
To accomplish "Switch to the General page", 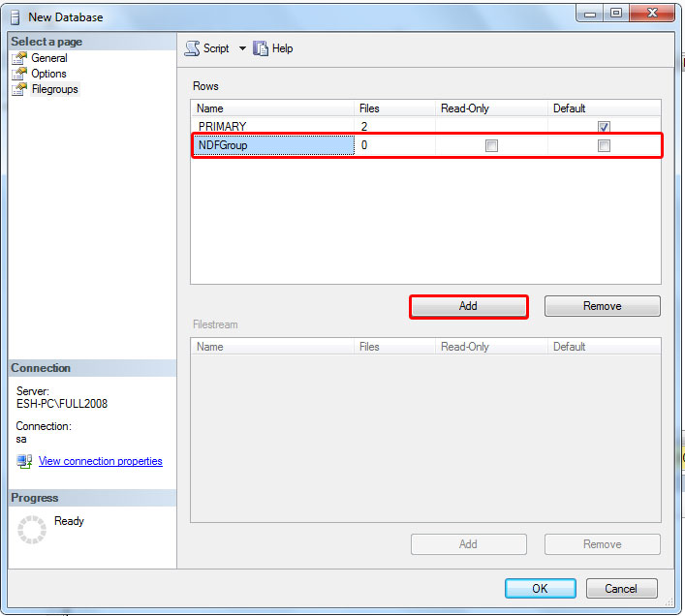I will (x=49, y=58).
